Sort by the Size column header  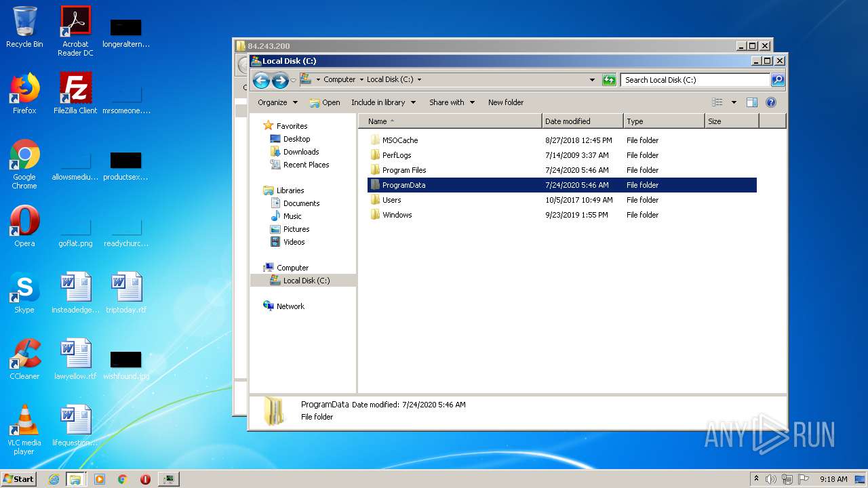point(732,121)
